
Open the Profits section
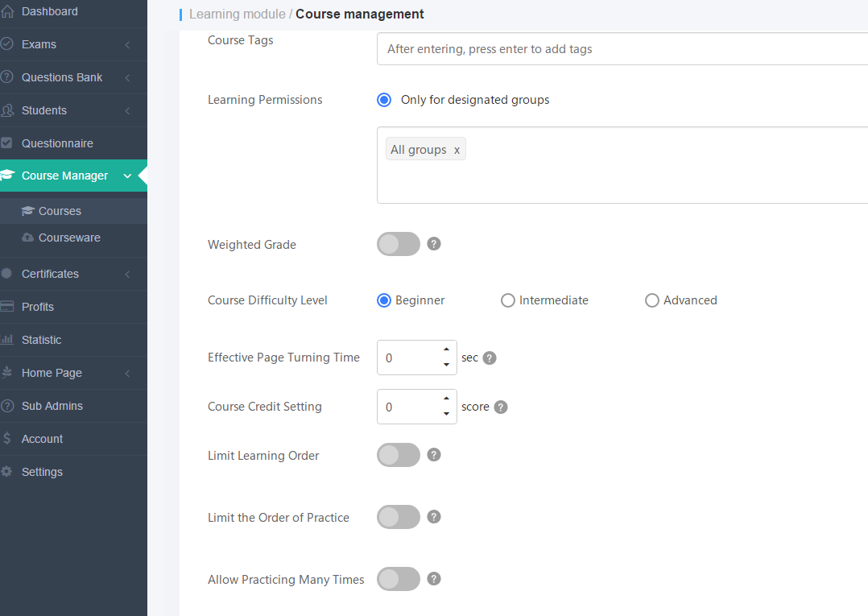coord(73,307)
